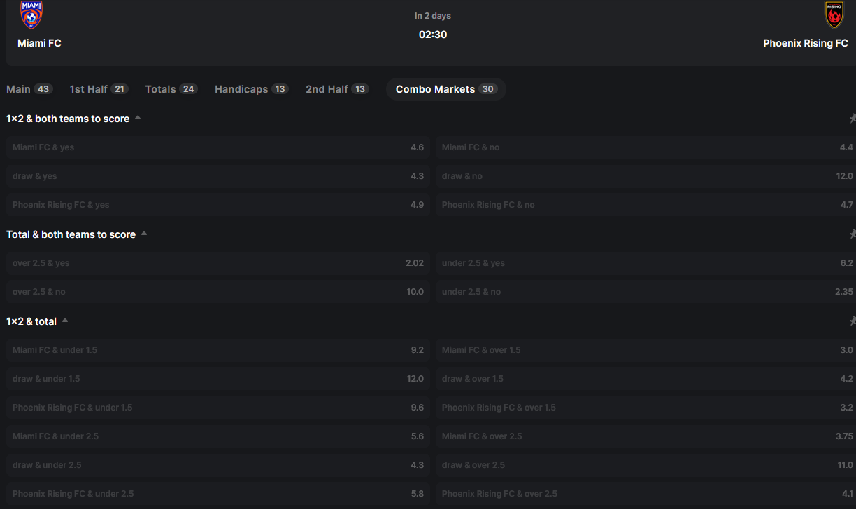
Task: Click the Miami FC team crest
Action: tap(32, 15)
